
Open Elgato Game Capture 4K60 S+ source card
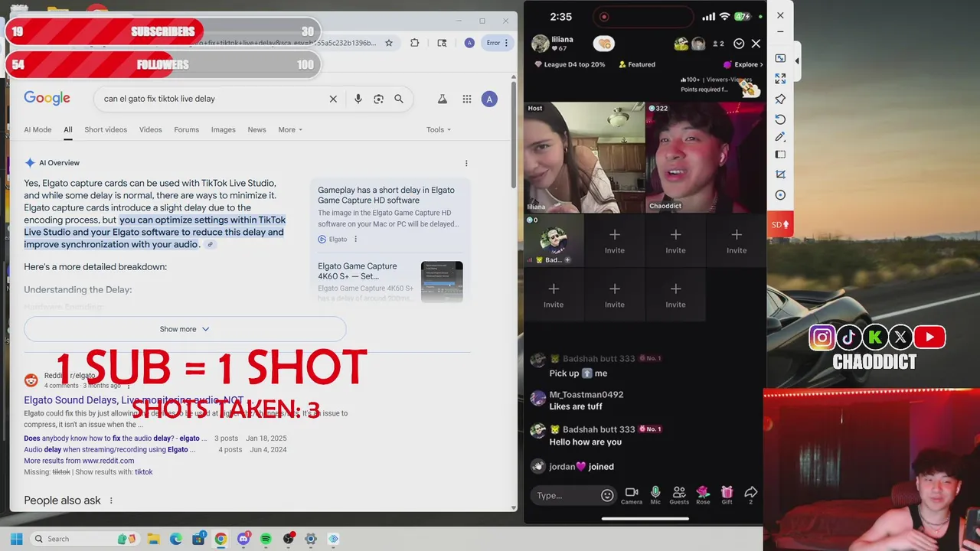tap(390, 281)
